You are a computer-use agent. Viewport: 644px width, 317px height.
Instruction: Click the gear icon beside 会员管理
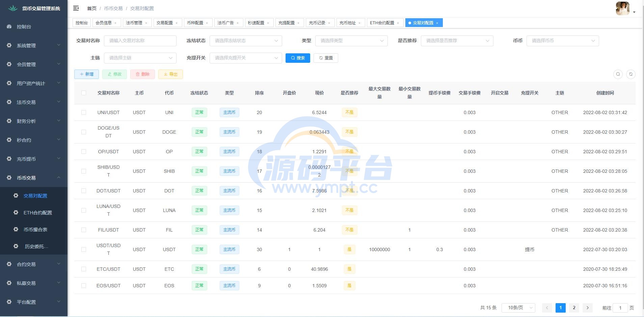(9, 64)
